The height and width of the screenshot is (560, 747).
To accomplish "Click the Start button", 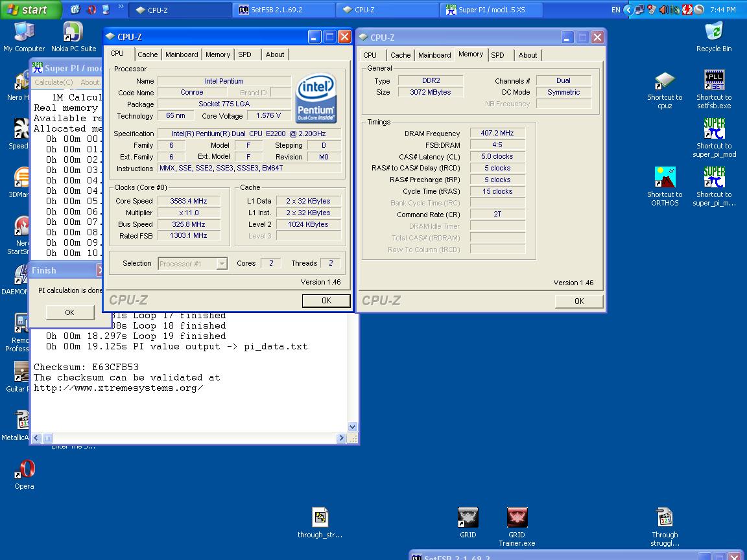I will point(31,10).
